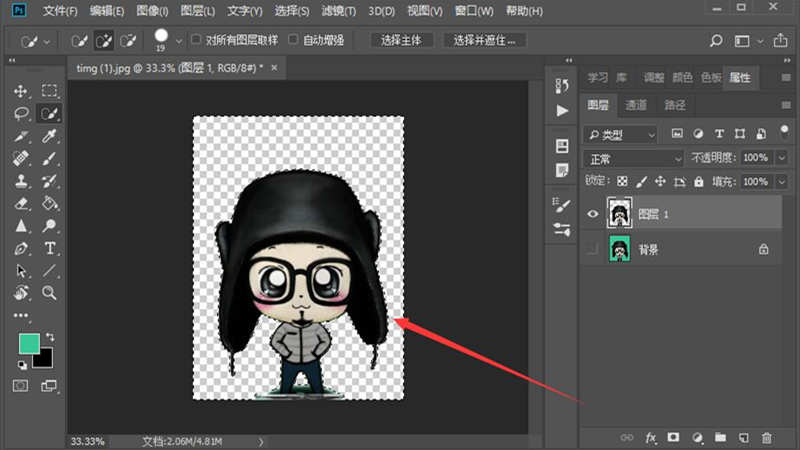Select the Rectangular Marquee tool
Image resolution: width=800 pixels, height=450 pixels.
(49, 91)
